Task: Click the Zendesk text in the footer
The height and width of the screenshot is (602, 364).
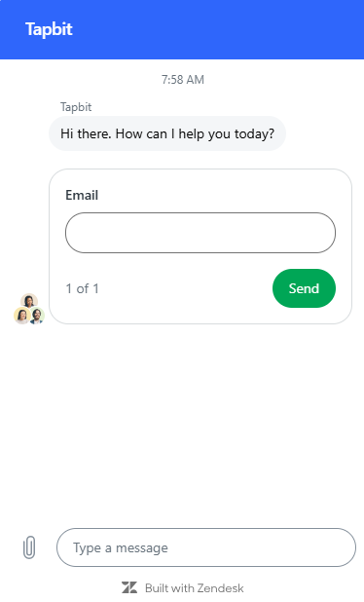Action: pos(219,587)
